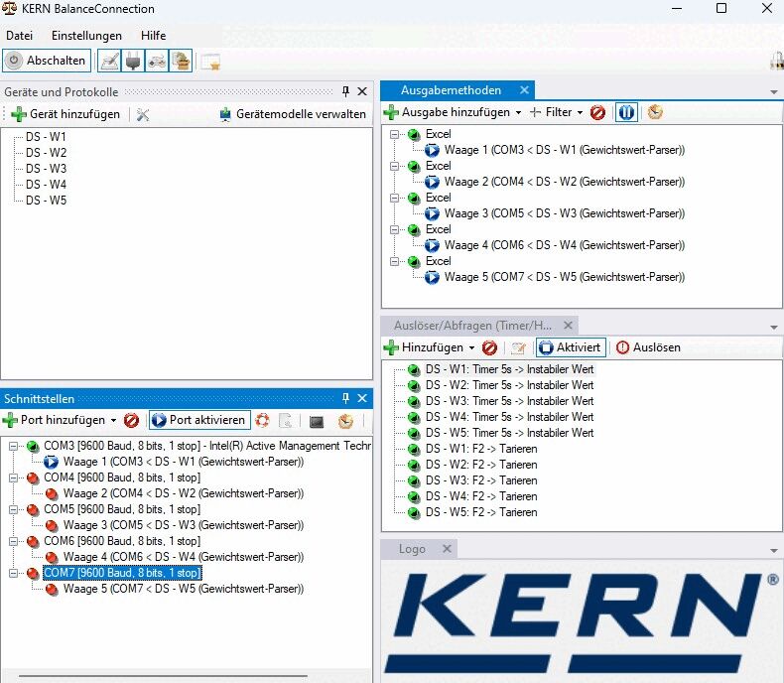Click the document icon in Schnittstellen toolbar
Viewport: 784px width, 683px height.
pos(286,421)
